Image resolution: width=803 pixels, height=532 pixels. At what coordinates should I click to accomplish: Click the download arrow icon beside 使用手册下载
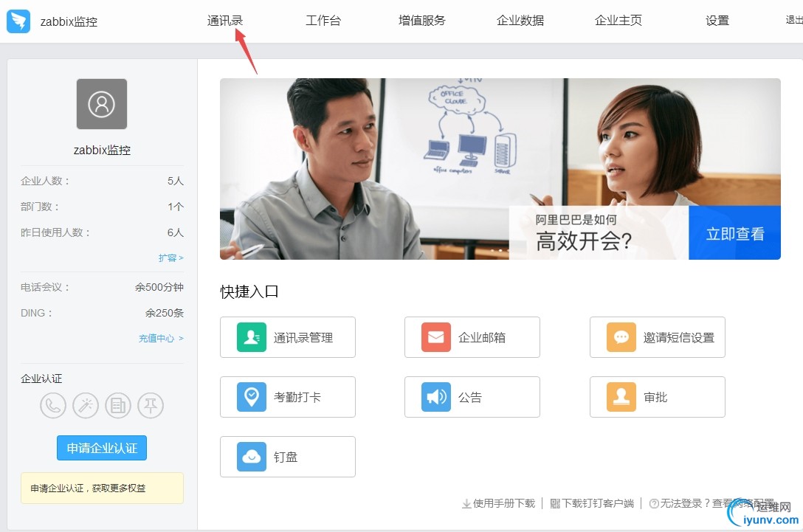pos(466,504)
